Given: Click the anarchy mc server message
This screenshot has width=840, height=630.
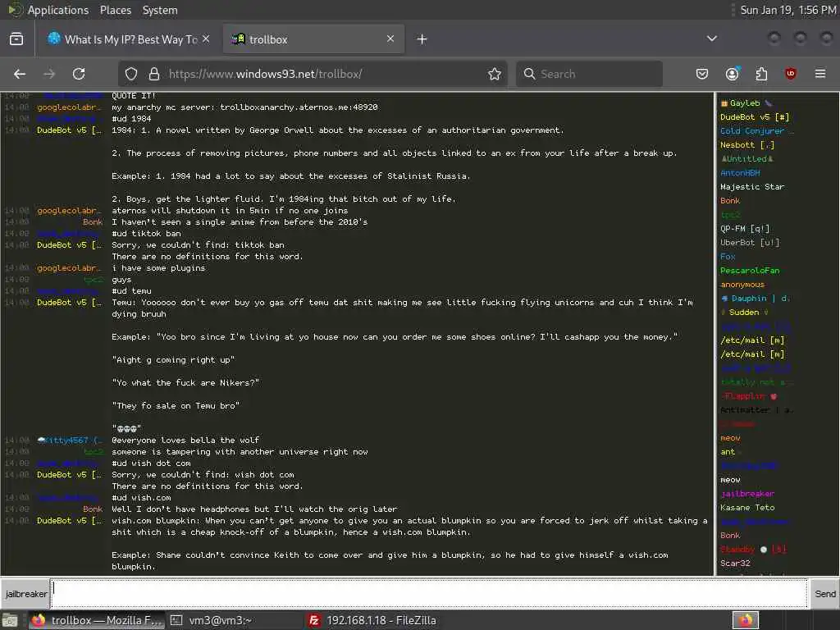Looking at the screenshot, I should point(244,107).
